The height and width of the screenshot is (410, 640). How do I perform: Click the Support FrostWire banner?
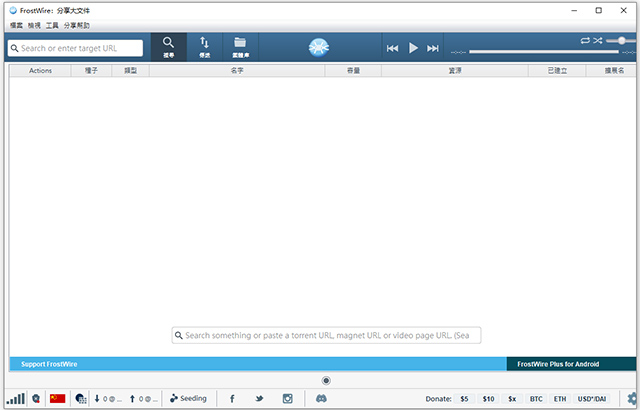258,364
